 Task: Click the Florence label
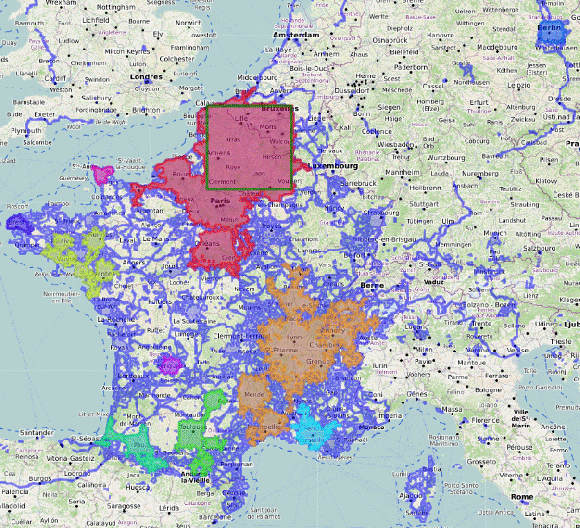pyautogui.click(x=485, y=420)
